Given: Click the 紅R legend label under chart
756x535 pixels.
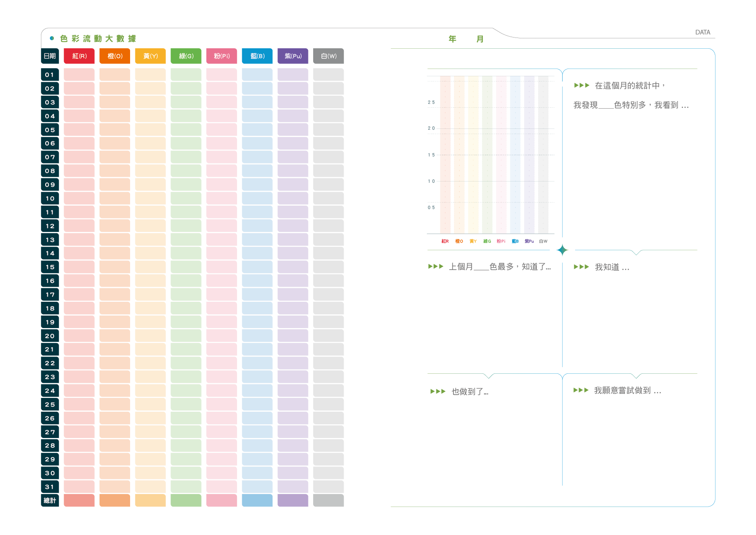Looking at the screenshot, I should [445, 241].
